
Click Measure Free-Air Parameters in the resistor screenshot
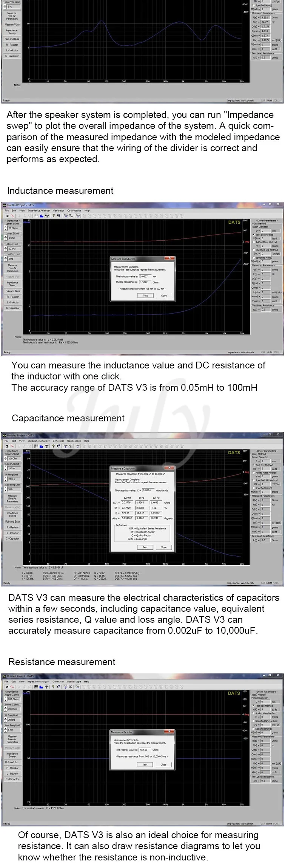12,739
